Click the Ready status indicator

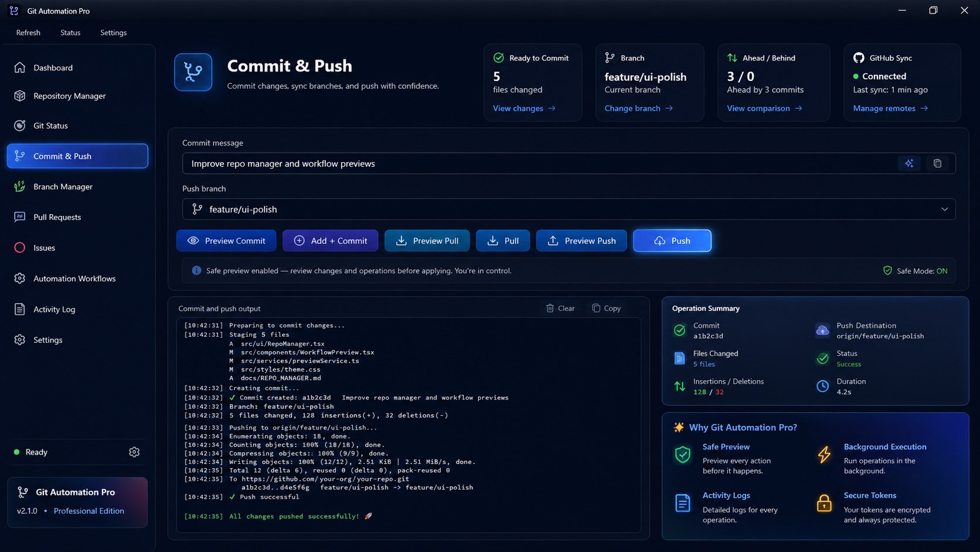click(30, 452)
